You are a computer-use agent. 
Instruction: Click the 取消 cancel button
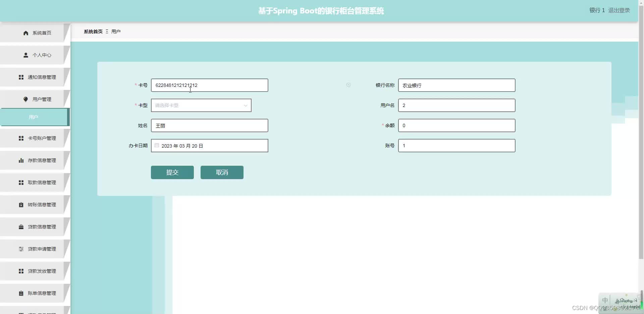pyautogui.click(x=222, y=172)
